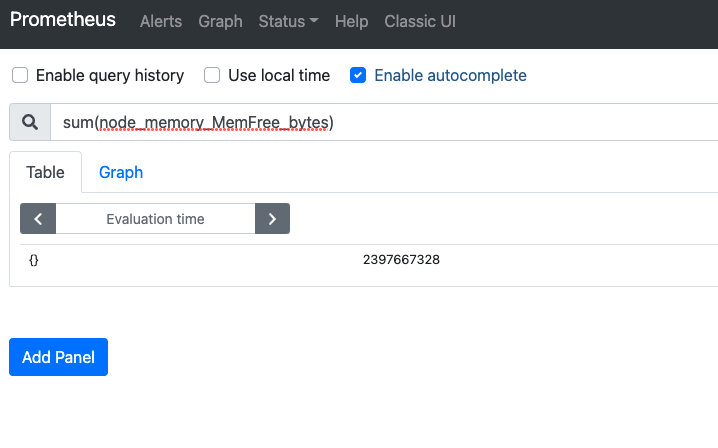
Task: Select Graph in the top navigation bar
Action: click(x=220, y=21)
